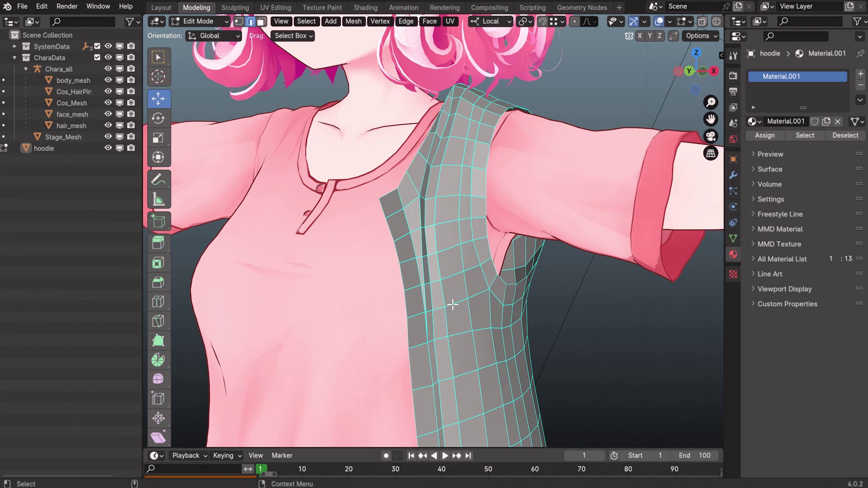Viewport: 868px width, 488px height.
Task: Hide the hoodie object with eye icon
Action: point(108,148)
